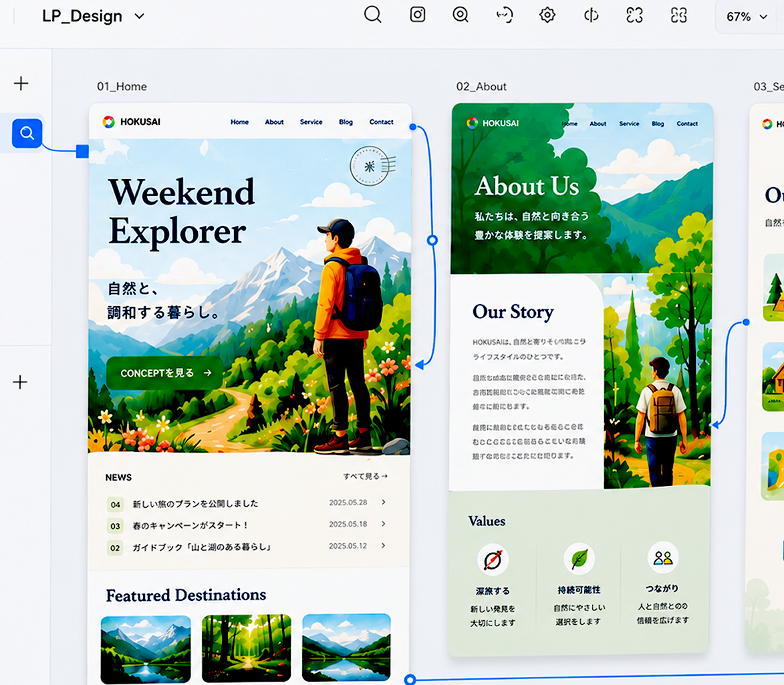Select the Weekend Explorer heading text
The image size is (784, 685).
tap(182, 211)
